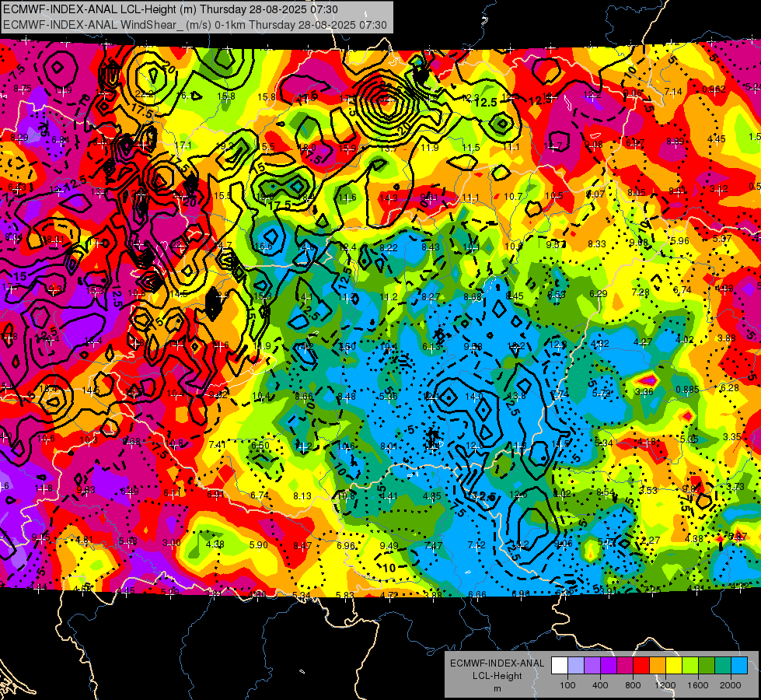Click the 100 tick label in legend
The width and height of the screenshot is (761, 700).
567,685
